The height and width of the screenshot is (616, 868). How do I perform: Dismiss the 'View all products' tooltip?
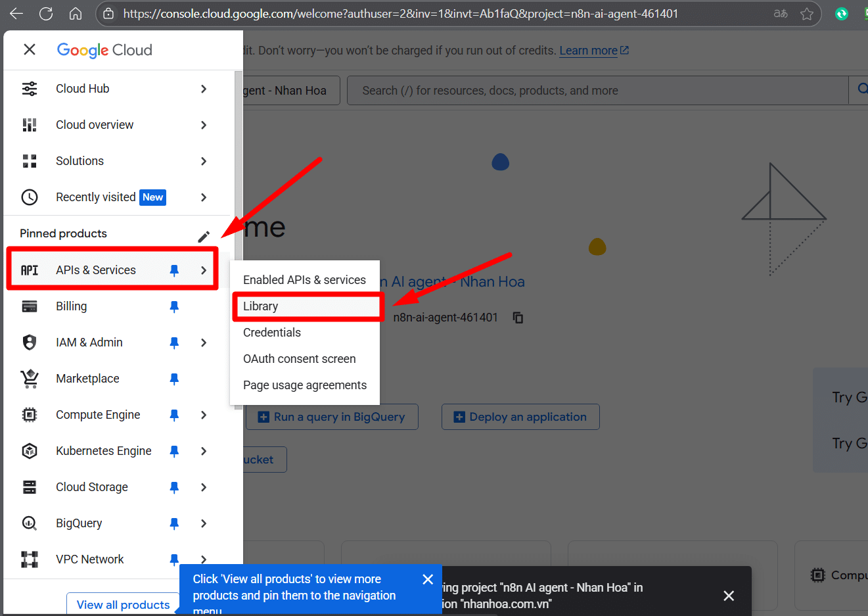click(428, 579)
